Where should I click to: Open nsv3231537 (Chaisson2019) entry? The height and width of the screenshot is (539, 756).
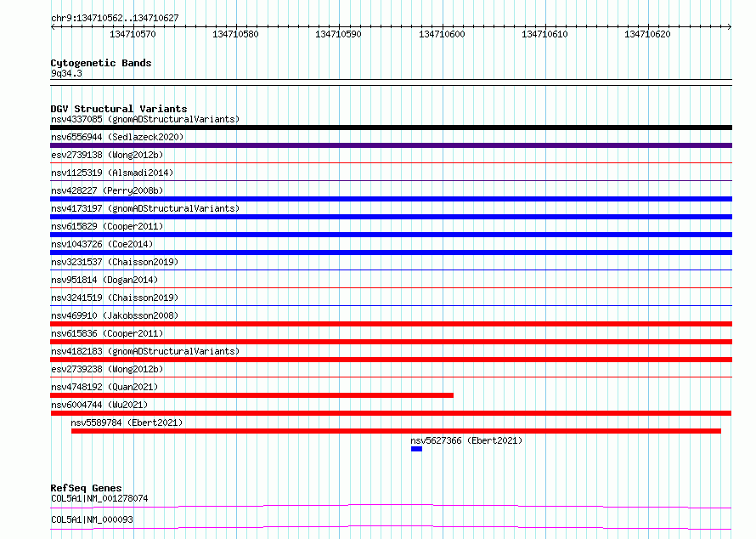coord(115,262)
